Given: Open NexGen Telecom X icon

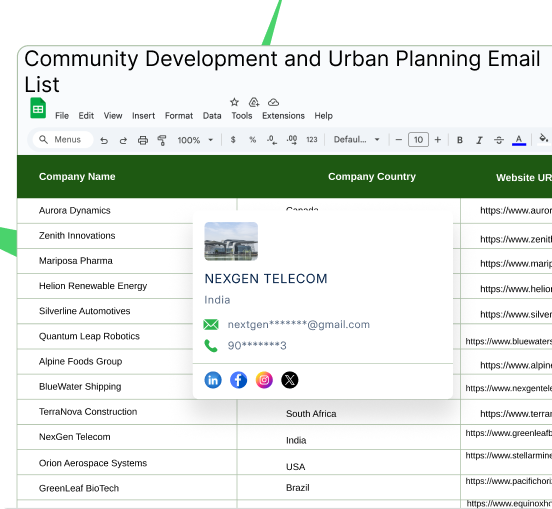Looking at the screenshot, I should click(x=290, y=380).
